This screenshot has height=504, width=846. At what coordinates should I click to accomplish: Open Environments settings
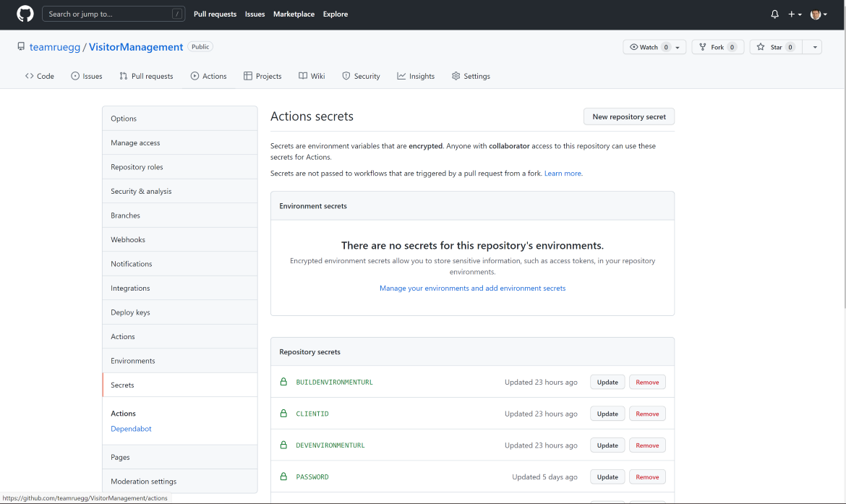click(x=179, y=360)
